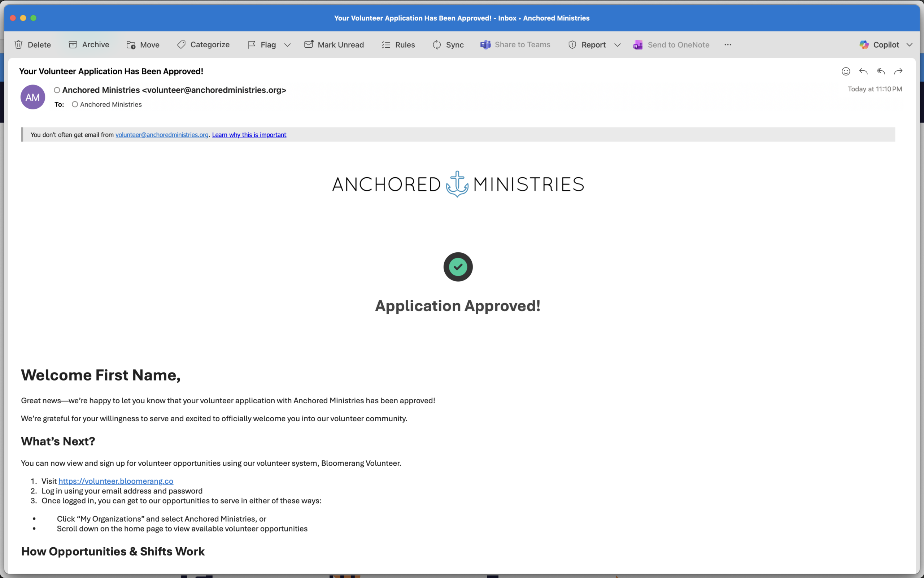Click the Reply arrow icon
Viewport: 924px width, 578px height.
(x=863, y=71)
